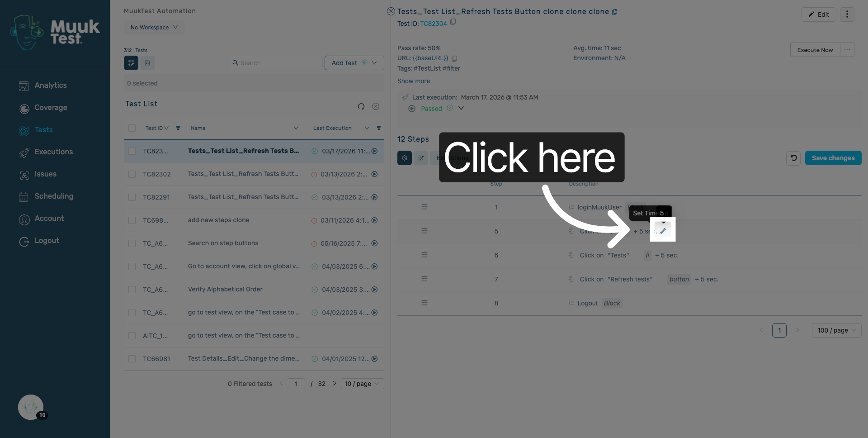Open the TC82304 test ID link
The height and width of the screenshot is (438, 868).
coord(434,24)
